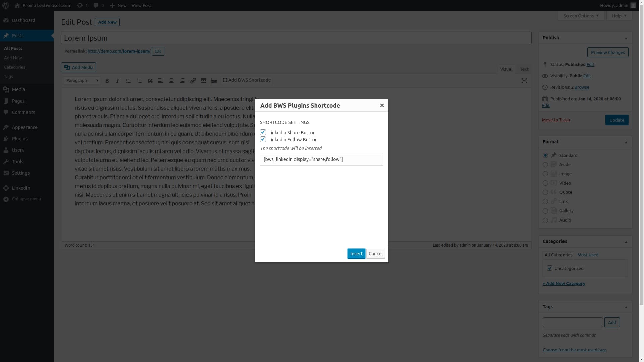
Task: Uncheck LinkedIn Share Button checkbox
Action: 263,132
